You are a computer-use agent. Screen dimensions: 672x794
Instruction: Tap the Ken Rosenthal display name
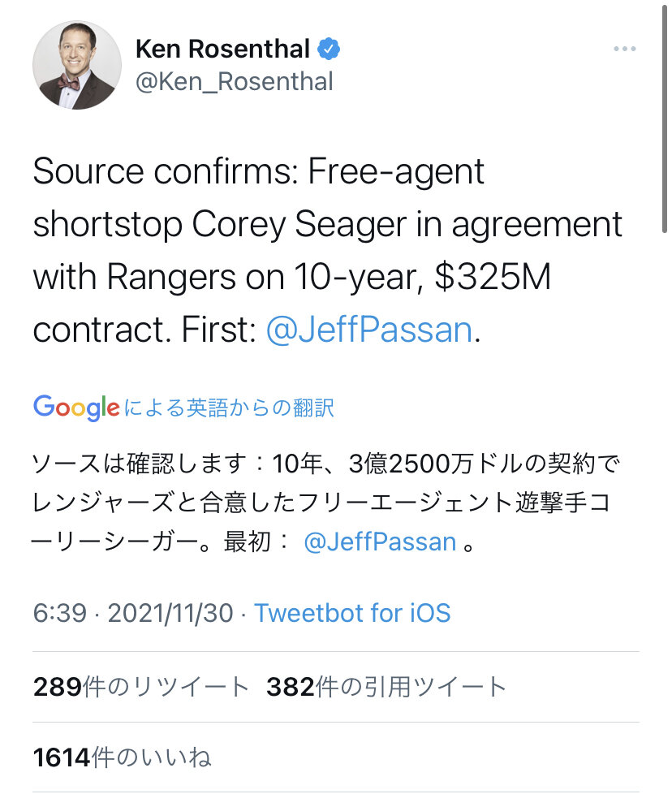tap(222, 50)
